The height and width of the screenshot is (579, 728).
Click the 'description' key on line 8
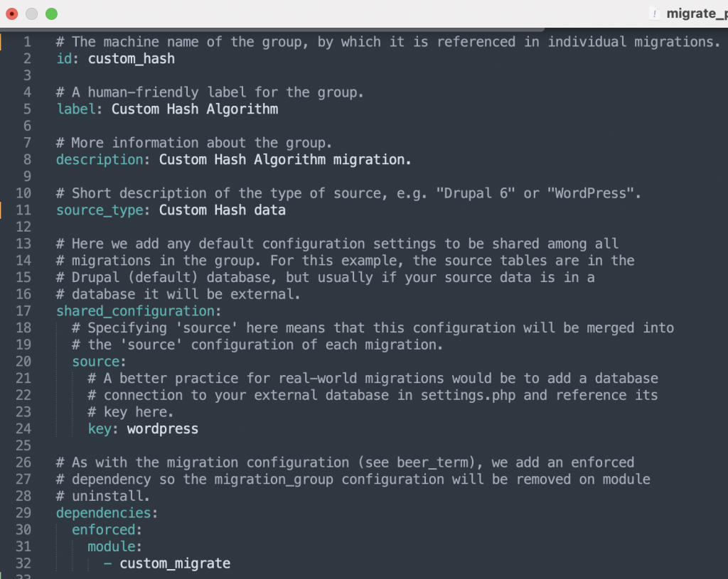pos(100,160)
